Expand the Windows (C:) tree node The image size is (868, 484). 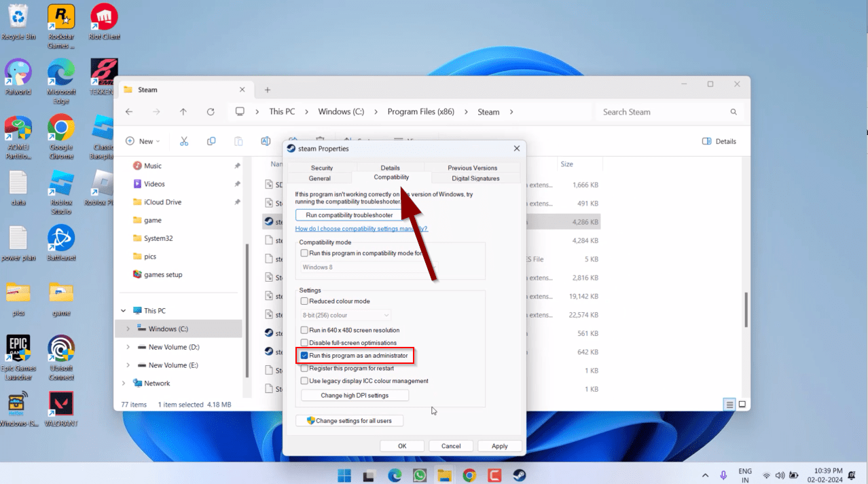click(128, 329)
